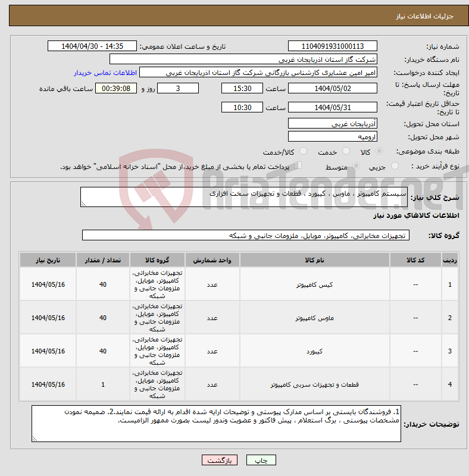Image resolution: width=469 pixels, height=476 pixels.
Task: Select the متوسط purchase type radio
Action: (356, 166)
